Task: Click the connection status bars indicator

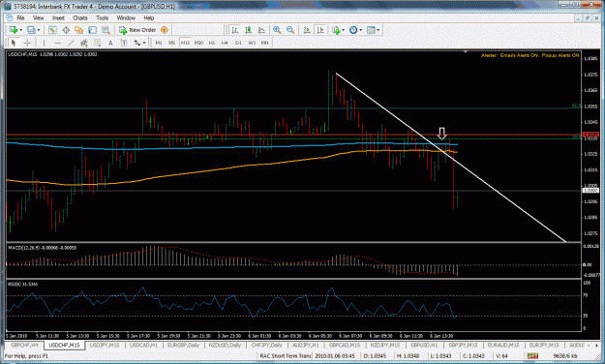Action: [532, 356]
